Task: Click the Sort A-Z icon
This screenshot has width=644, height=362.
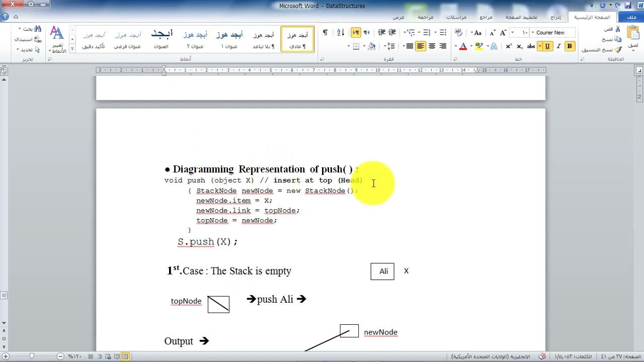Action: 341,33
